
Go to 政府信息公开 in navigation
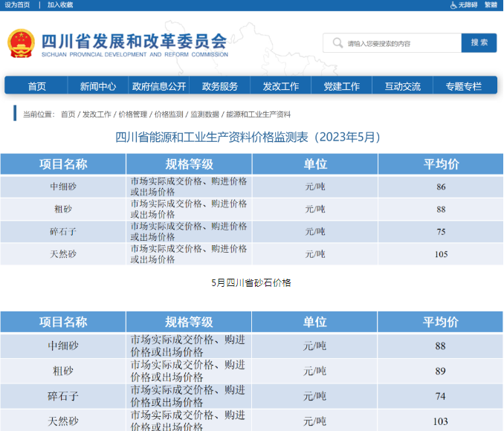click(158, 86)
